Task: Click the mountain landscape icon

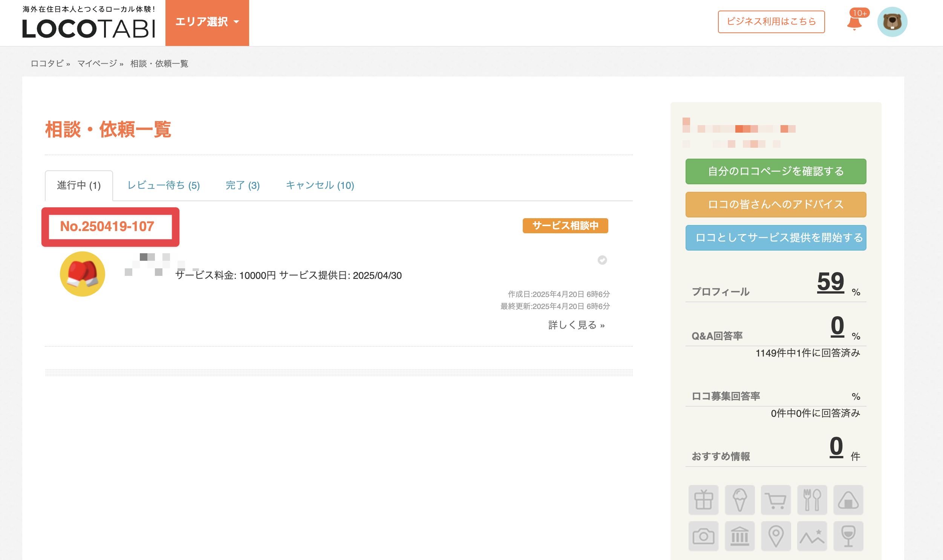Action: (x=812, y=536)
